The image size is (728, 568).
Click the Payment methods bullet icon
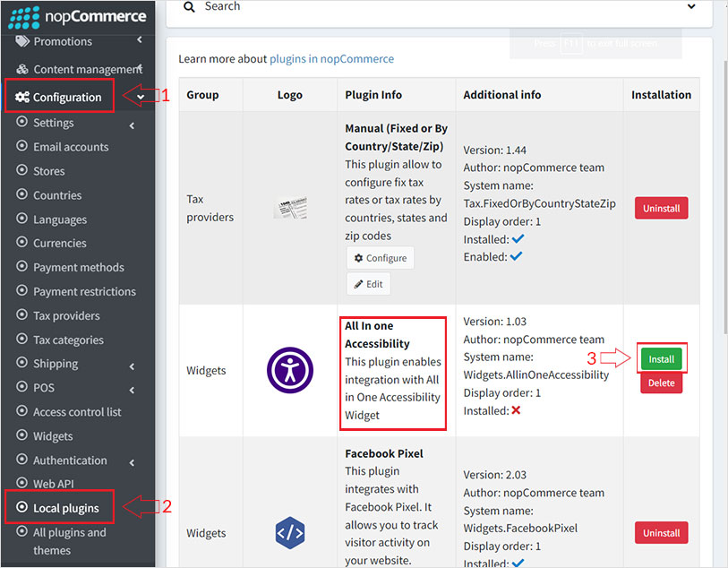click(21, 266)
